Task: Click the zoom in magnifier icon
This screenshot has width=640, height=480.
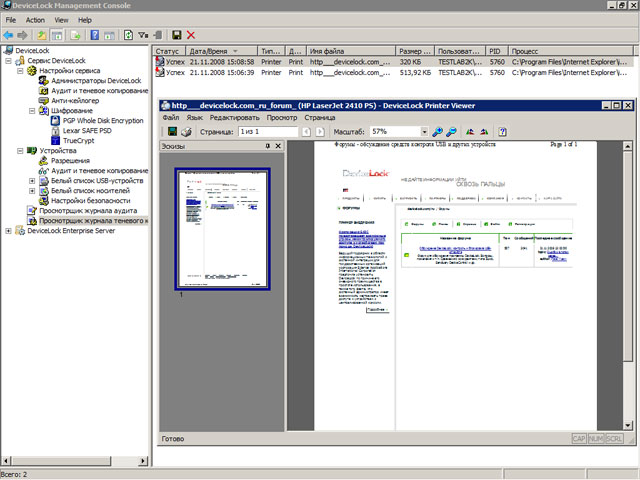Action: (x=438, y=131)
